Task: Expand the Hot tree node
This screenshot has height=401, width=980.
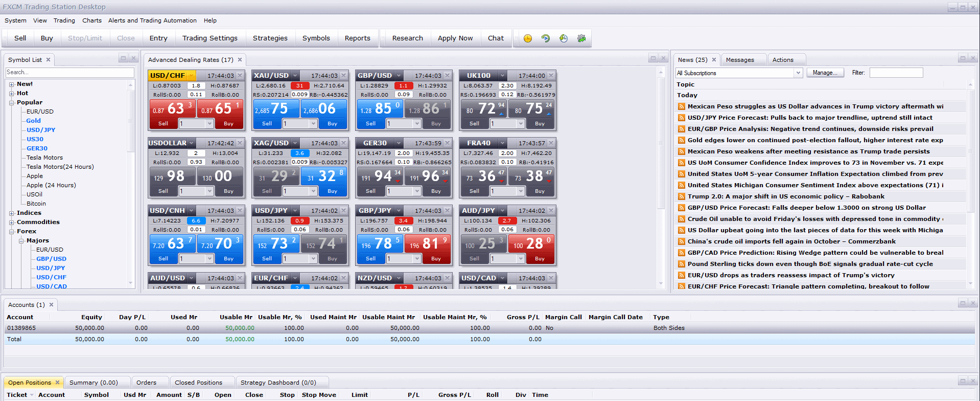Action: pyautogui.click(x=12, y=94)
